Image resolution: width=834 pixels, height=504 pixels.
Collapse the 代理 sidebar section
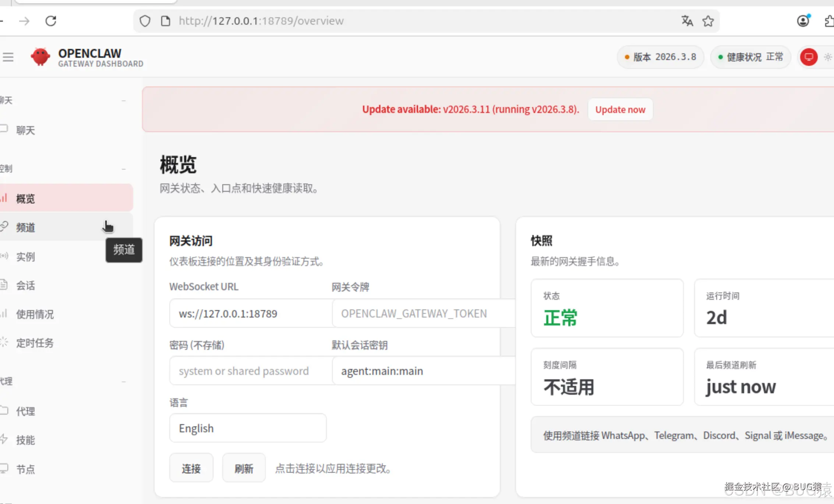[124, 381]
